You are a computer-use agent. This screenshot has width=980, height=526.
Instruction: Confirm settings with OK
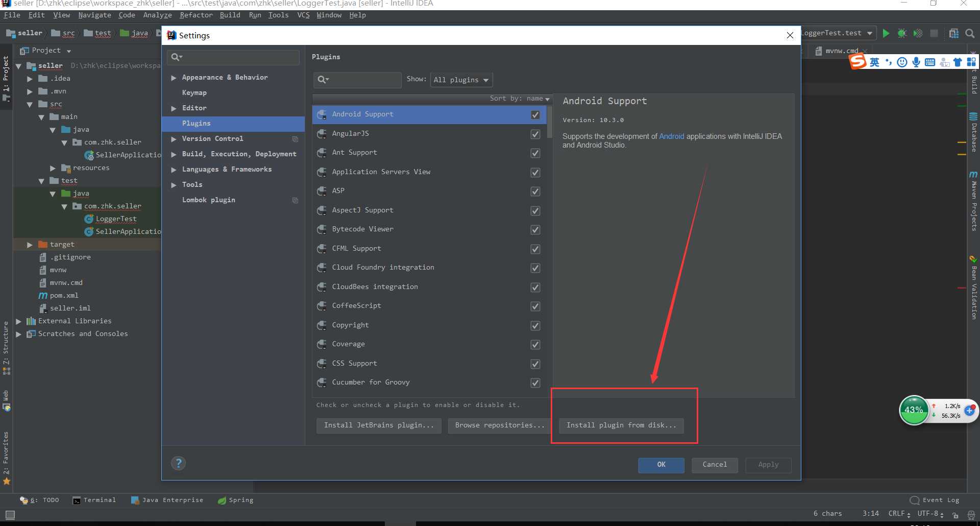pyautogui.click(x=661, y=465)
